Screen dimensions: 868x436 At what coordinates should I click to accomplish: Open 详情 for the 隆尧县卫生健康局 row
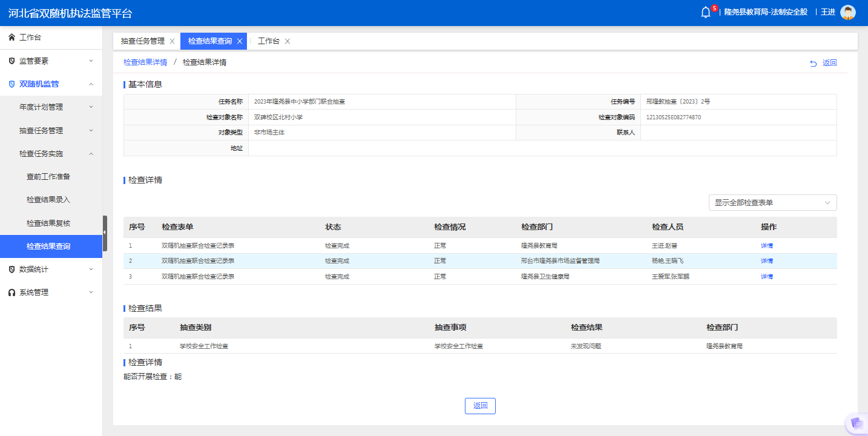point(766,276)
